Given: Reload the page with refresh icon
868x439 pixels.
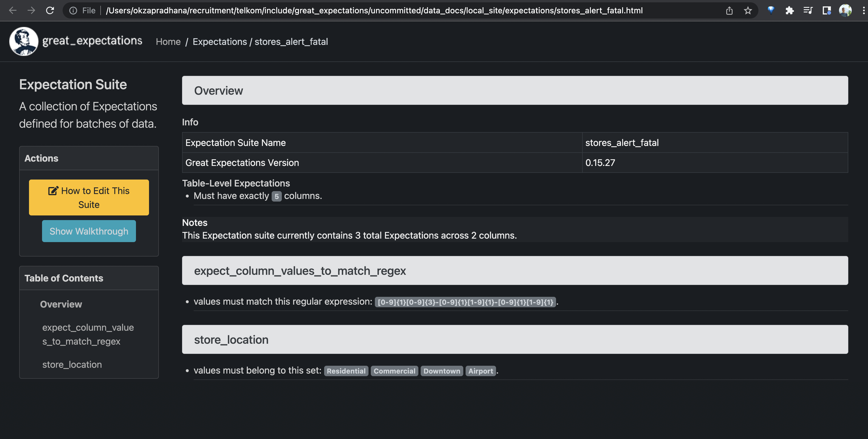Looking at the screenshot, I should coord(50,10).
